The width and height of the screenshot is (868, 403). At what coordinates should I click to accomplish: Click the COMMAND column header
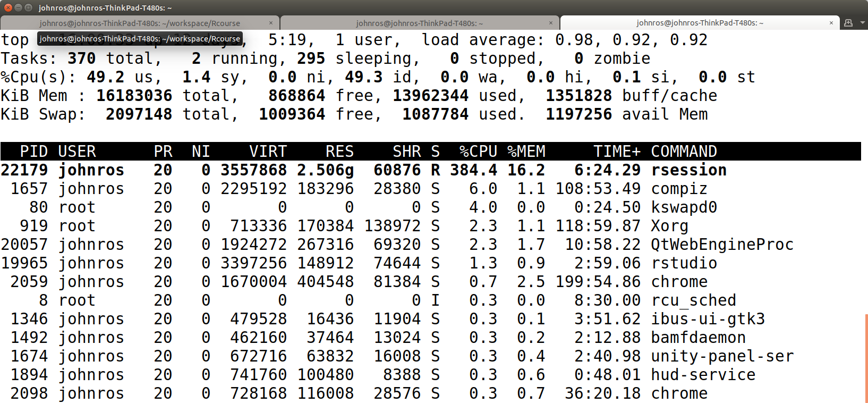click(684, 152)
